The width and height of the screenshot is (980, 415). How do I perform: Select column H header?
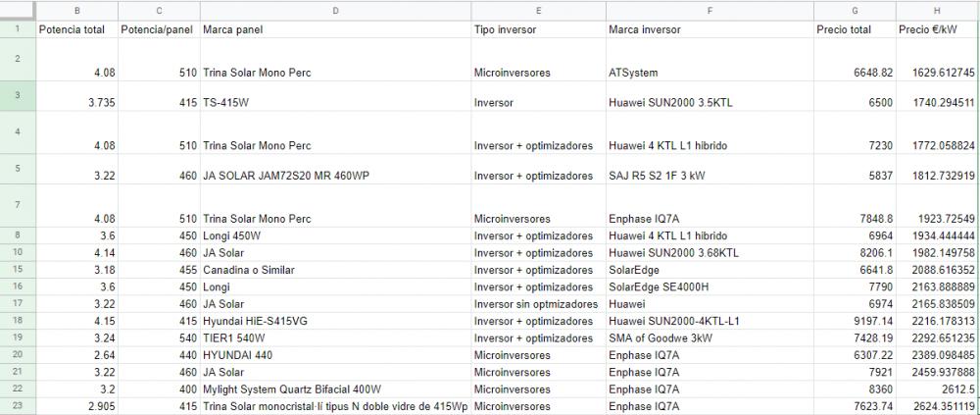pyautogui.click(x=937, y=11)
